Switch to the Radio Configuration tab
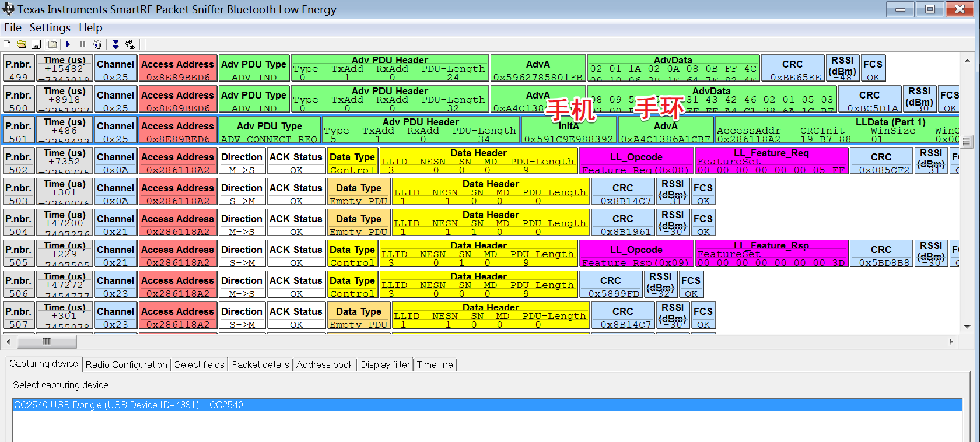Image resolution: width=980 pixels, height=442 pixels. point(127,364)
